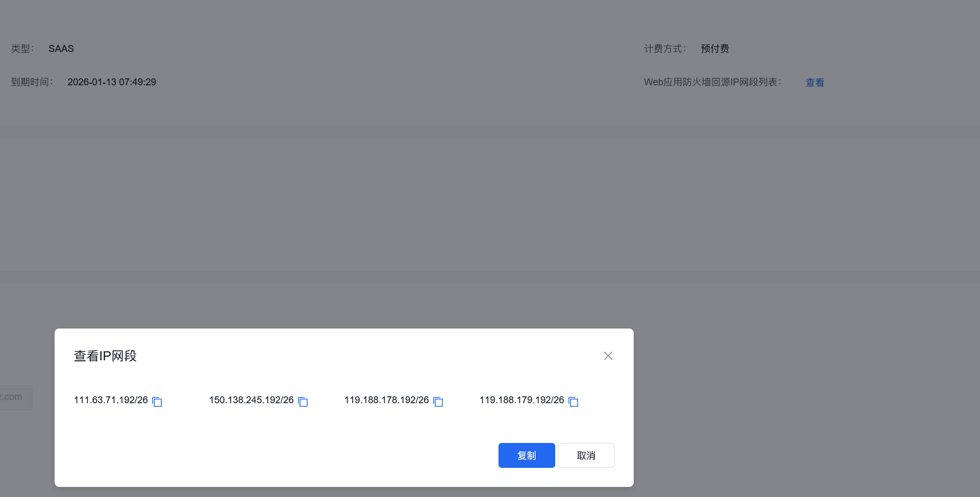The height and width of the screenshot is (497, 980).
Task: Click the 取消 button to dismiss
Action: pyautogui.click(x=585, y=455)
